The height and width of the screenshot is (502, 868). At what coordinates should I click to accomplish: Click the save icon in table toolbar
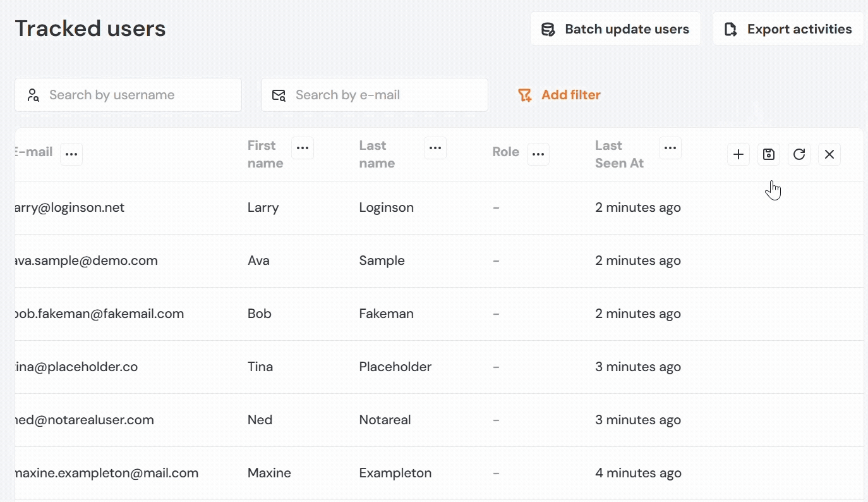768,154
